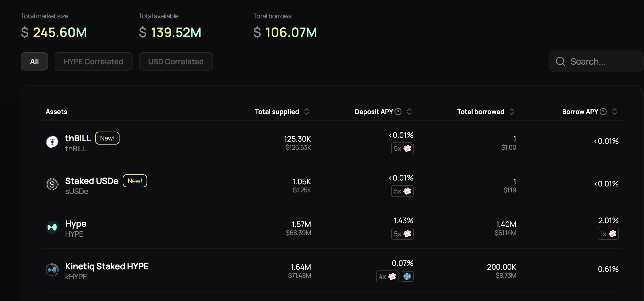The height and width of the screenshot is (301, 644).
Task: Open the Staked USDe market row
Action: coord(92,181)
